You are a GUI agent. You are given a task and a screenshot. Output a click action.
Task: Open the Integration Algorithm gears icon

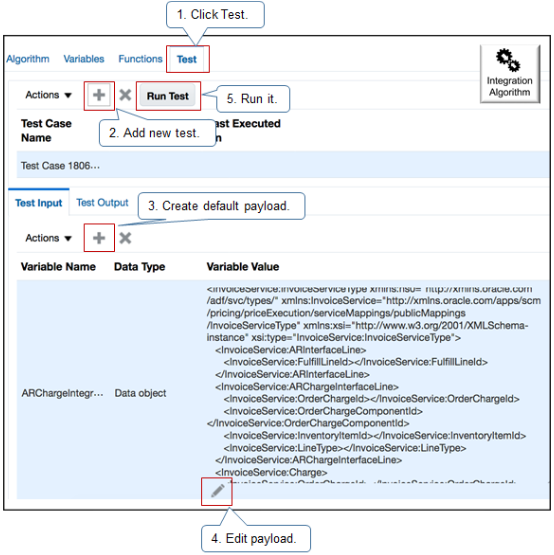[x=509, y=73]
